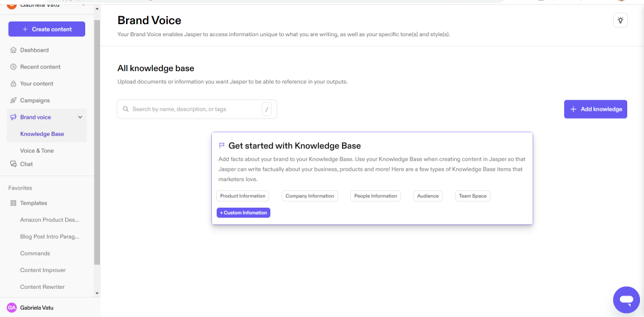Collapse the Brand voice section chevron
This screenshot has width=644, height=317.
pyautogui.click(x=80, y=117)
